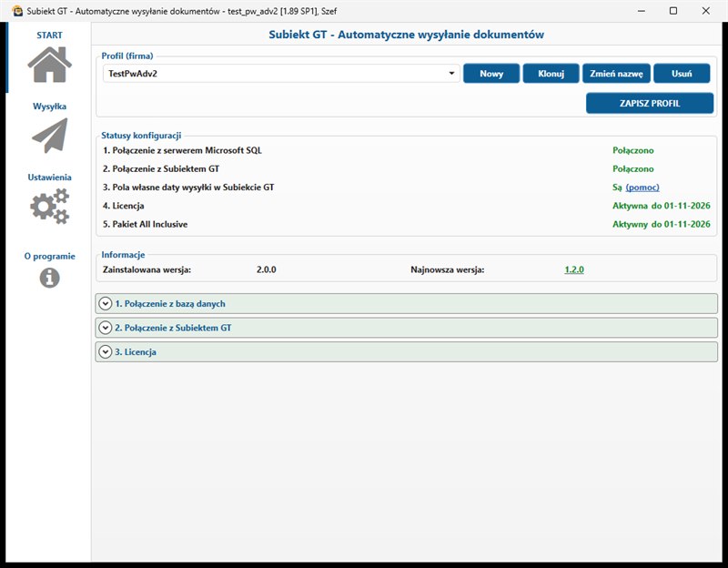Click the TestPwAdv2 profile combo box
Image resolution: width=728 pixels, height=568 pixels.
tap(281, 74)
